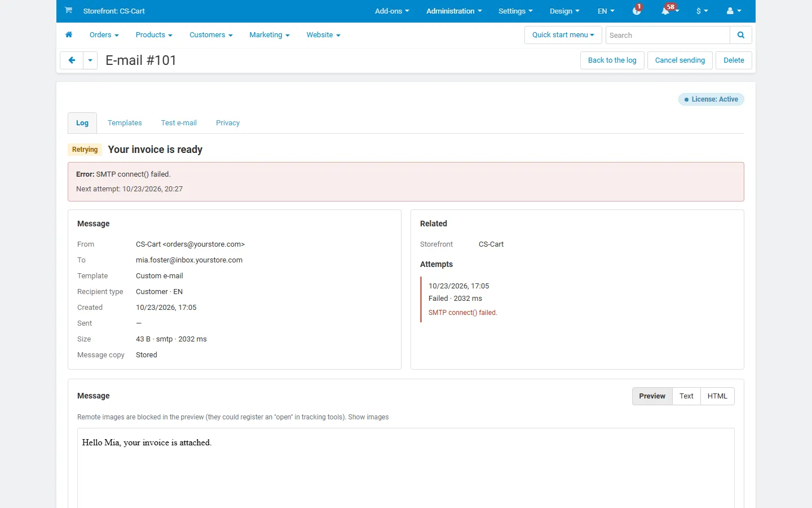This screenshot has width=812, height=508.
Task: Open the EN language dropdown
Action: point(606,11)
